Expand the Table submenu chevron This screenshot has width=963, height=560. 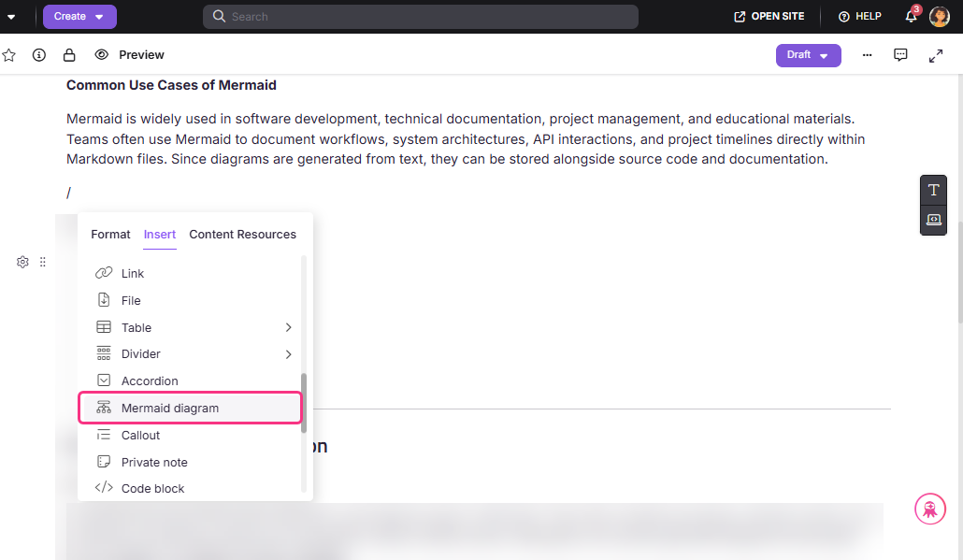[288, 327]
